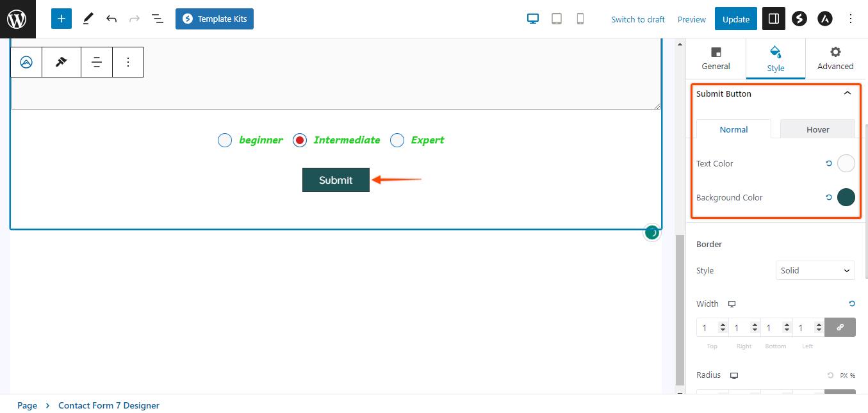868x413 pixels.
Task: Select the Expert radio button
Action: point(397,140)
